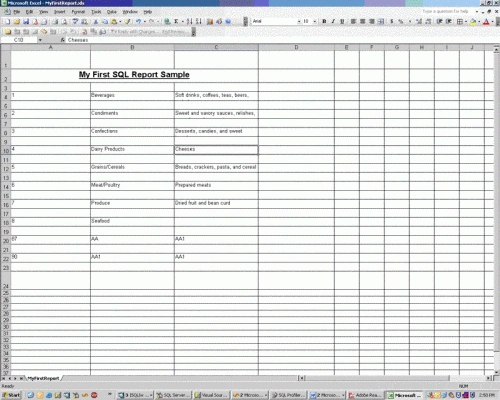Click the Decrease Indent icon
Viewport: 500px width, 400px height.
coord(439,22)
